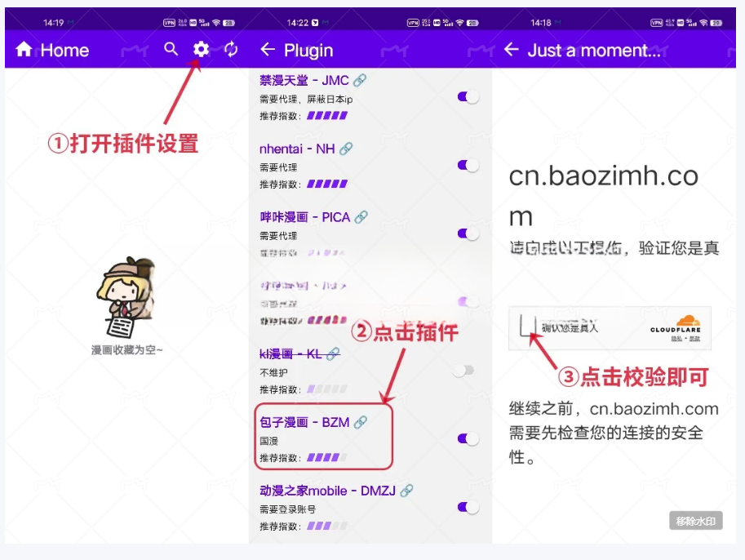Open link icon next to 包子漫画 - BZM
The width and height of the screenshot is (745, 560).
(361, 422)
